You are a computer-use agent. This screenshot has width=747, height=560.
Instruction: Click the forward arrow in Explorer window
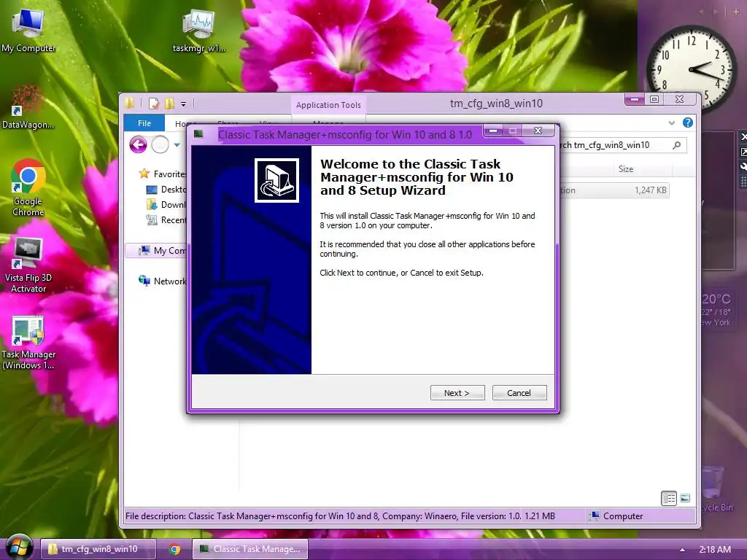click(160, 145)
